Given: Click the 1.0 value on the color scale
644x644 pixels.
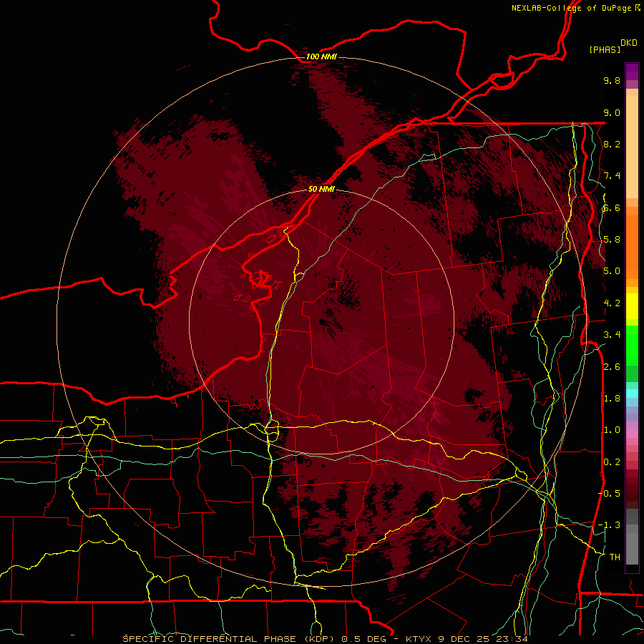Looking at the screenshot, I should [612, 430].
